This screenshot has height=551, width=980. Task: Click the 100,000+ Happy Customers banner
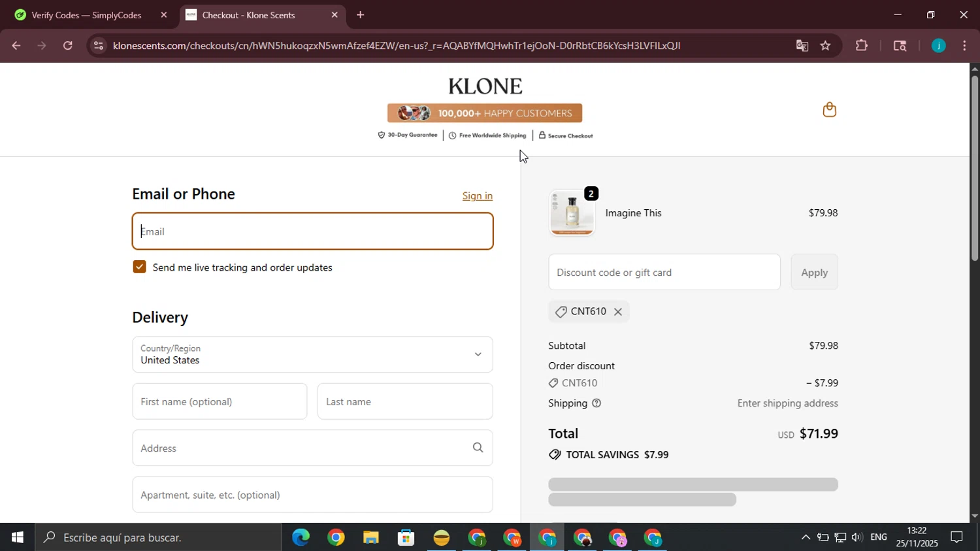[x=485, y=113]
